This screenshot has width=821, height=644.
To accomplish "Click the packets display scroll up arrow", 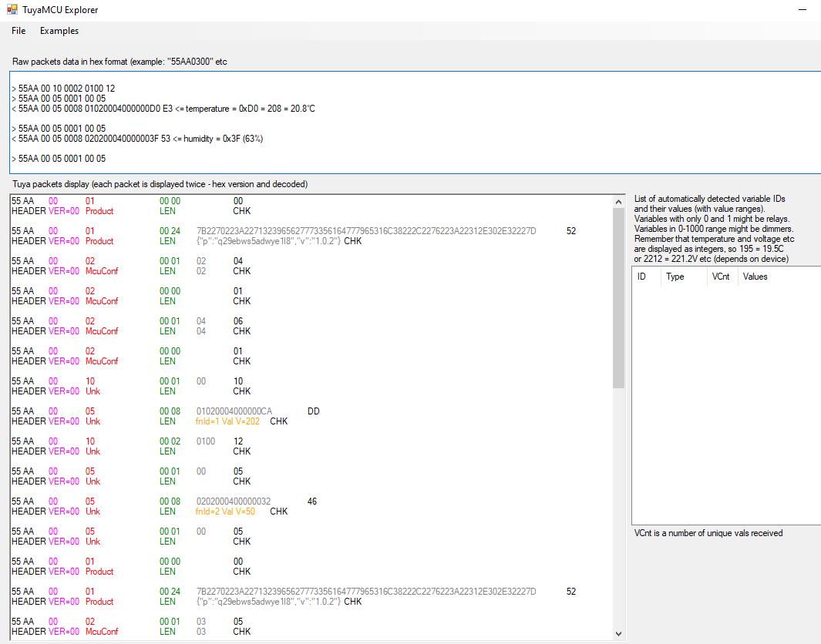I will click(618, 202).
